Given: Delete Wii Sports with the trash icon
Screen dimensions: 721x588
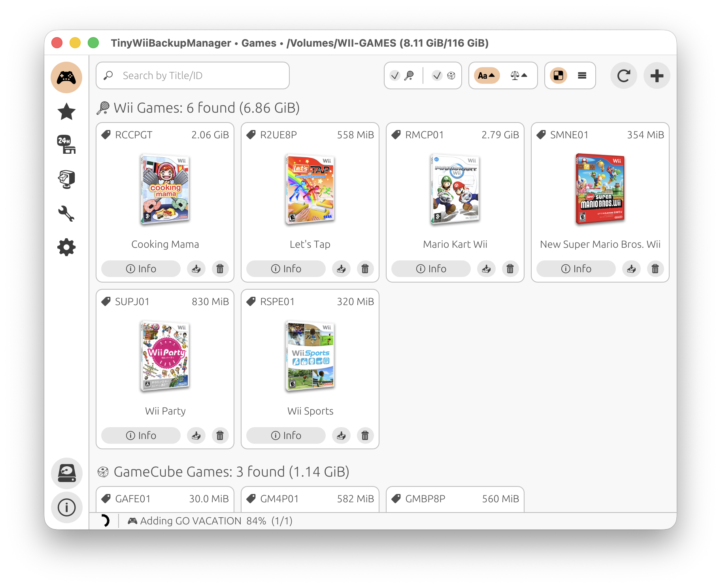Looking at the screenshot, I should [365, 435].
